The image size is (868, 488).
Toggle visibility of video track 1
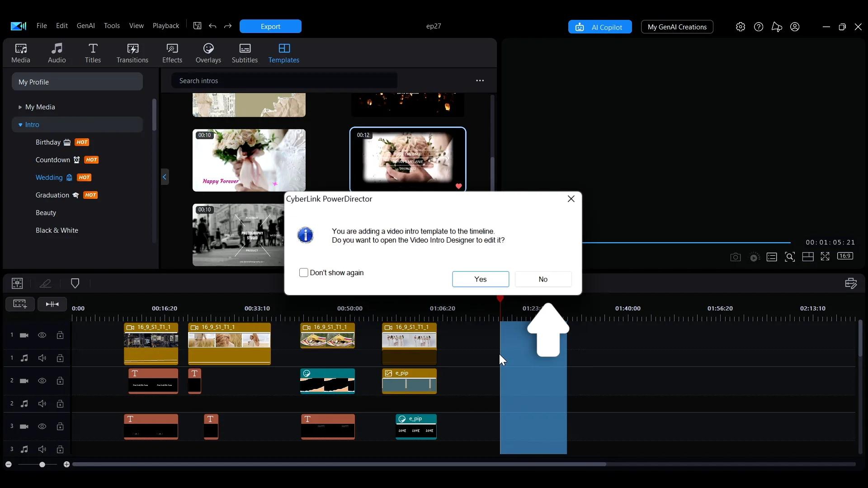pyautogui.click(x=42, y=335)
